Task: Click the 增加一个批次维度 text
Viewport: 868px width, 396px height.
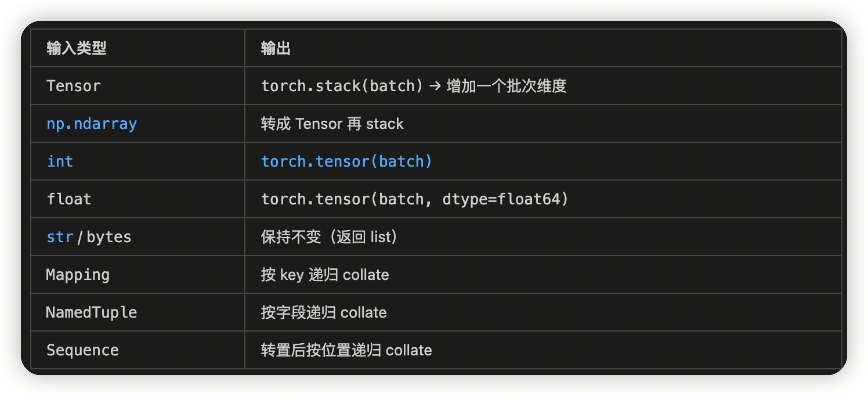Action: pyautogui.click(x=506, y=86)
